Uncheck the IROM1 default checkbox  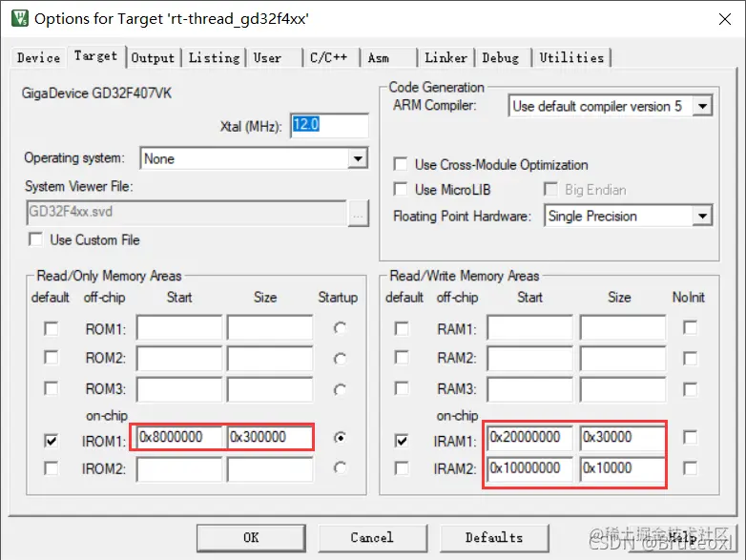coord(51,441)
